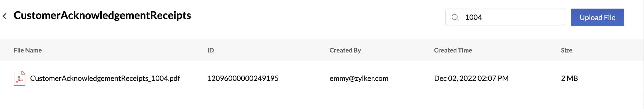Image resolution: width=644 pixels, height=109 pixels.
Task: Open CustomerAcknowledgementReceipts_1004.pdf file name
Action: [105, 78]
